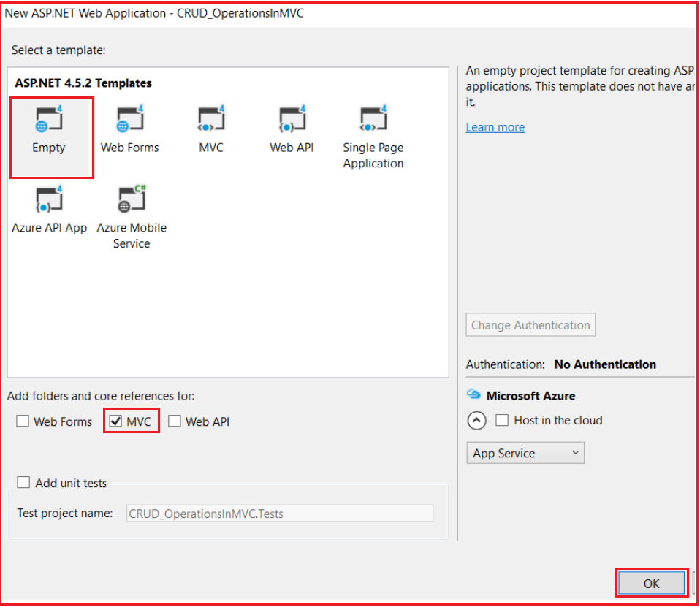Click the Microsoft Azure cloud icon
The image size is (700, 607).
(473, 394)
